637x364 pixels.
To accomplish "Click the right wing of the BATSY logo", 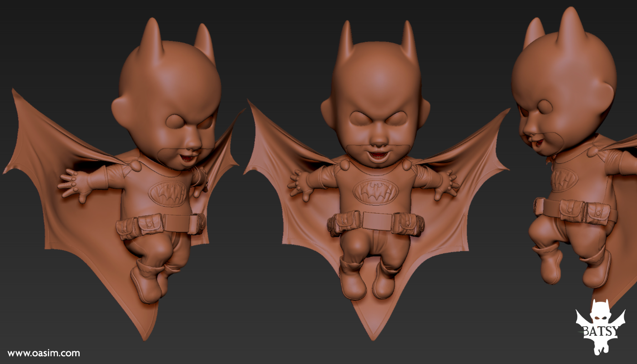I will coord(620,318).
